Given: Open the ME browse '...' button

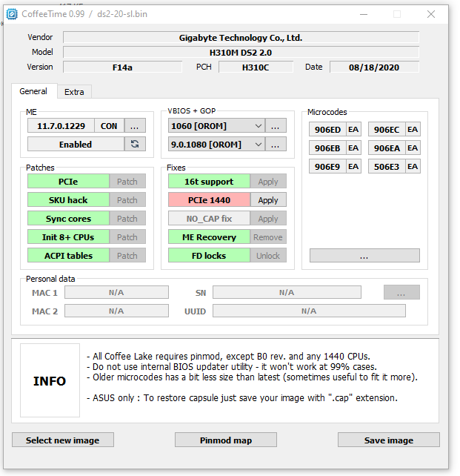Looking at the screenshot, I should click(135, 126).
